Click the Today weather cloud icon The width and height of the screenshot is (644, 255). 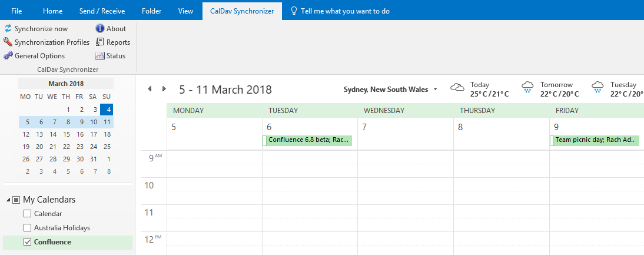[x=457, y=88]
